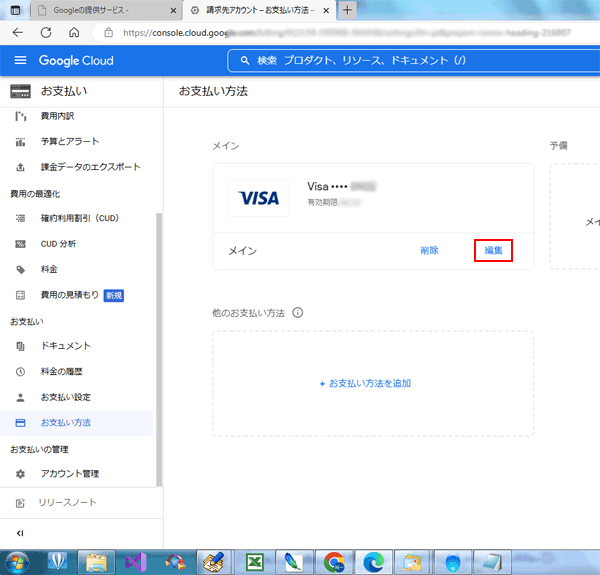Click the billing credit card icon beside お支払い
This screenshot has height=575, width=600.
20,91
